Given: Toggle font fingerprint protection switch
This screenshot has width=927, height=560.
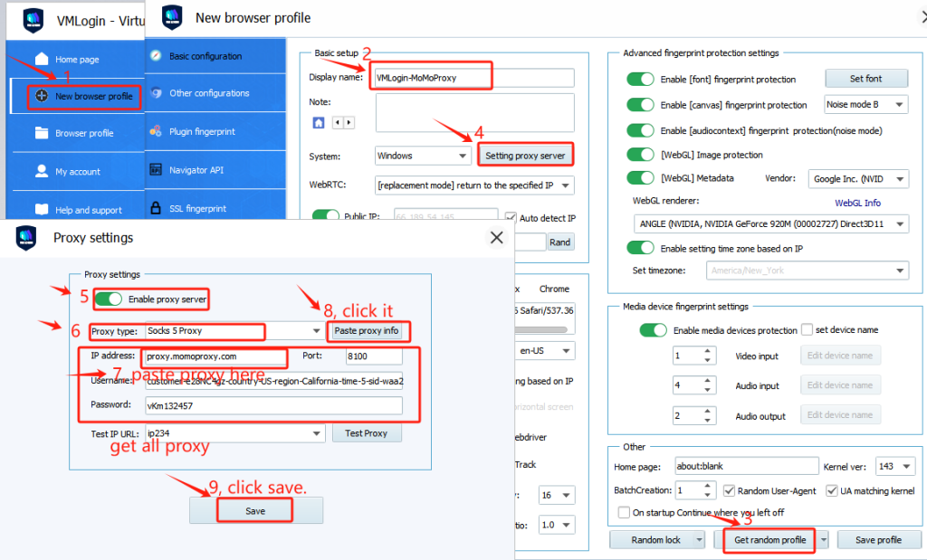Looking at the screenshot, I should coord(640,80).
